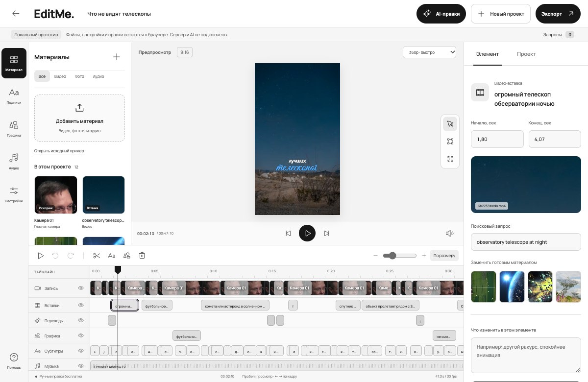This screenshot has height=382, width=588.
Task: Choose the radio telescope dish replacement thumbnail
Action: pos(568,286)
